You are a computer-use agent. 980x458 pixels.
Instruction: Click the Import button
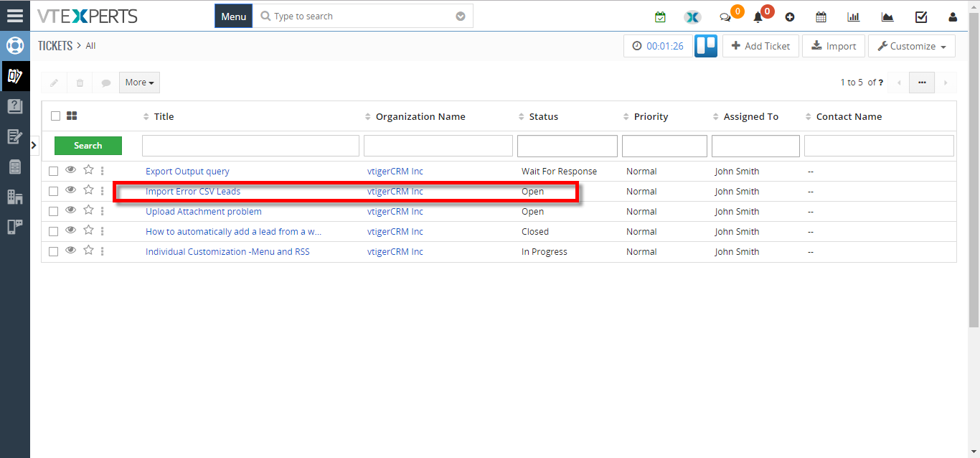pos(834,46)
